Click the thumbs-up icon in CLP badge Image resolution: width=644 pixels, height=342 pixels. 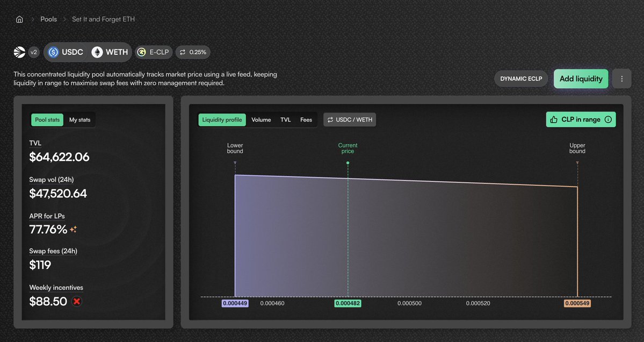click(x=554, y=119)
